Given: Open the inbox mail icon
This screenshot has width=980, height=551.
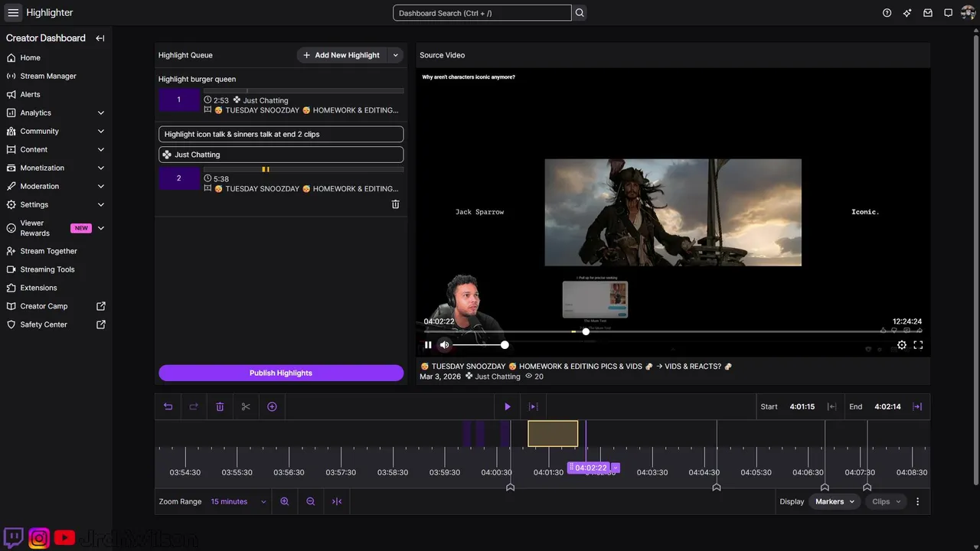Looking at the screenshot, I should [928, 13].
